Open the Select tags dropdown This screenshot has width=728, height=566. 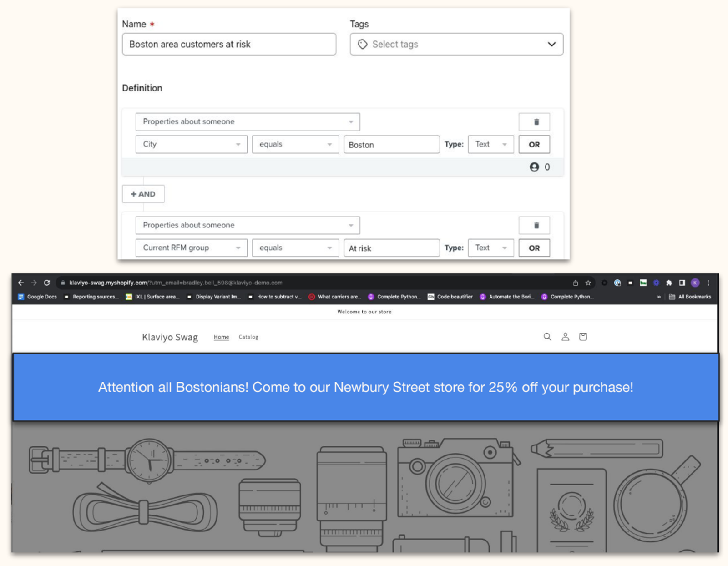click(456, 44)
